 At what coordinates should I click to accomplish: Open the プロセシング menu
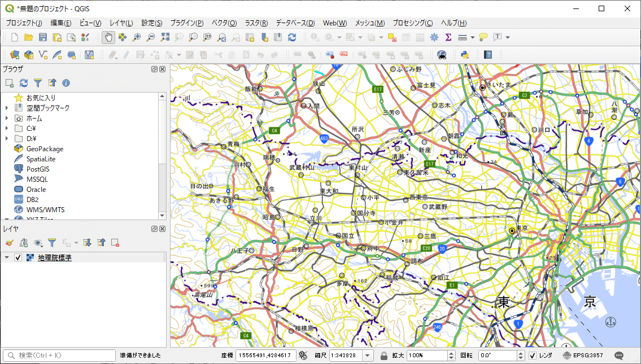click(x=412, y=23)
